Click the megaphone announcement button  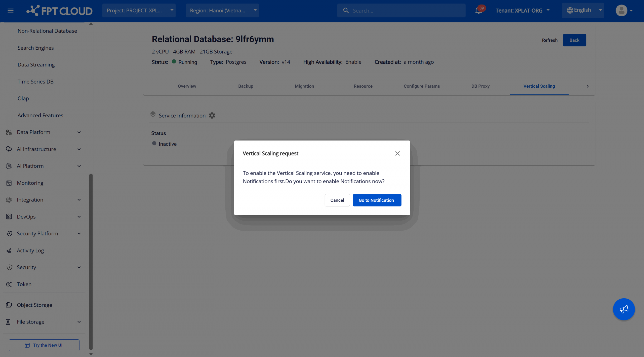point(624,309)
